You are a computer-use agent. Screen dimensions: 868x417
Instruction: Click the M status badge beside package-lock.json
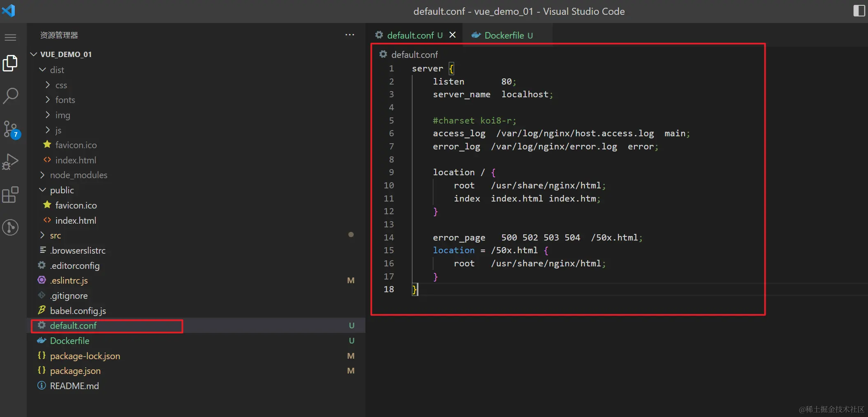[x=351, y=356]
